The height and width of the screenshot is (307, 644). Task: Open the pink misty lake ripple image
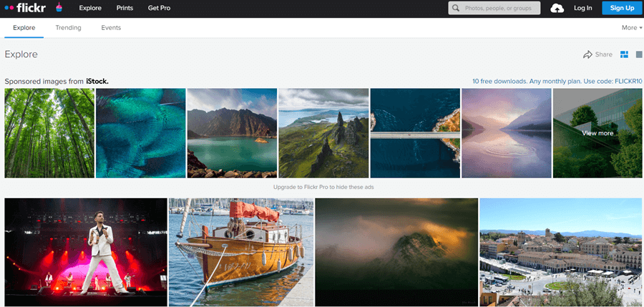coord(507,133)
